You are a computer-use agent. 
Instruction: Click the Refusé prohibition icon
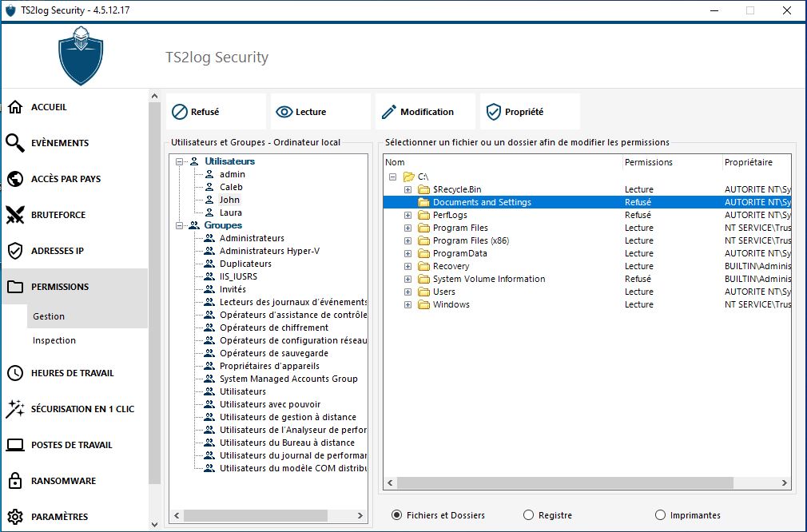tap(180, 112)
